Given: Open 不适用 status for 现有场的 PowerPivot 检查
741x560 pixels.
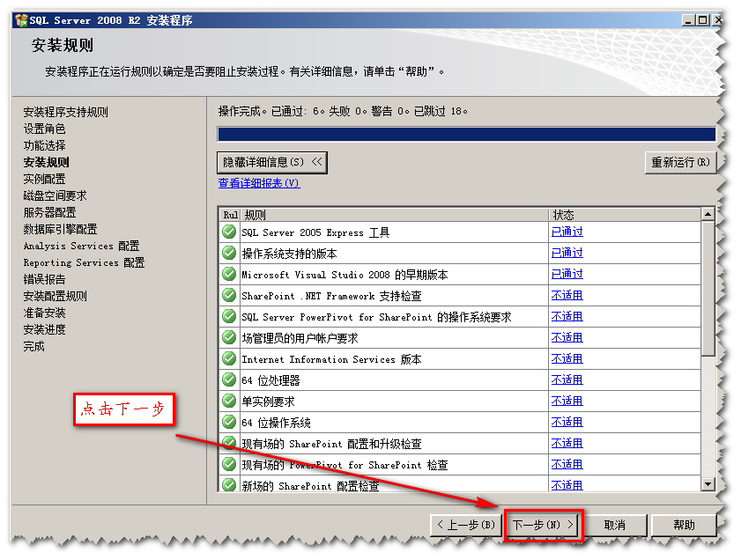Looking at the screenshot, I should coord(567,465).
